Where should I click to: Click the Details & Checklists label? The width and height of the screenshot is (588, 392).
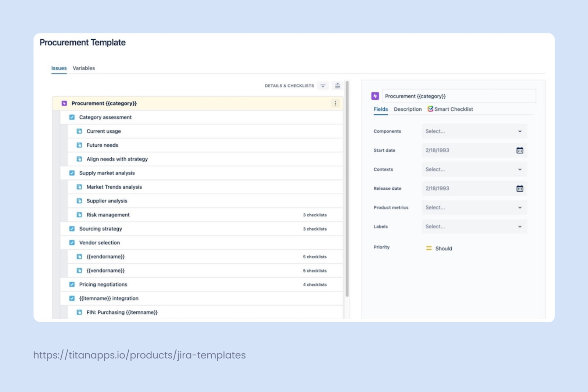point(290,86)
